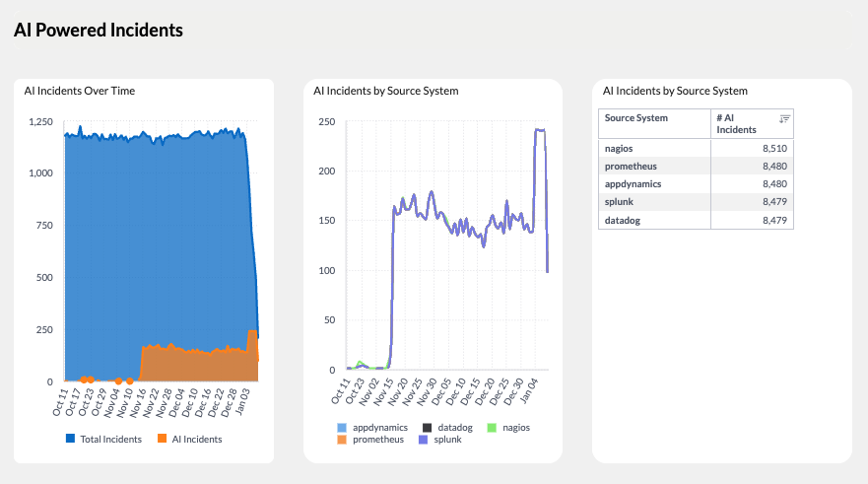Click the AI Incidents Over Time chart title

pyautogui.click(x=79, y=91)
